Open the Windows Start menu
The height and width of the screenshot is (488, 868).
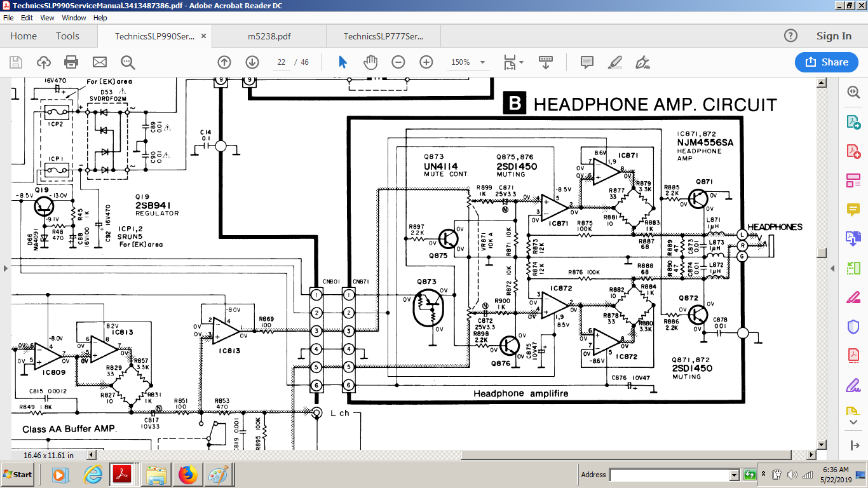[x=18, y=475]
